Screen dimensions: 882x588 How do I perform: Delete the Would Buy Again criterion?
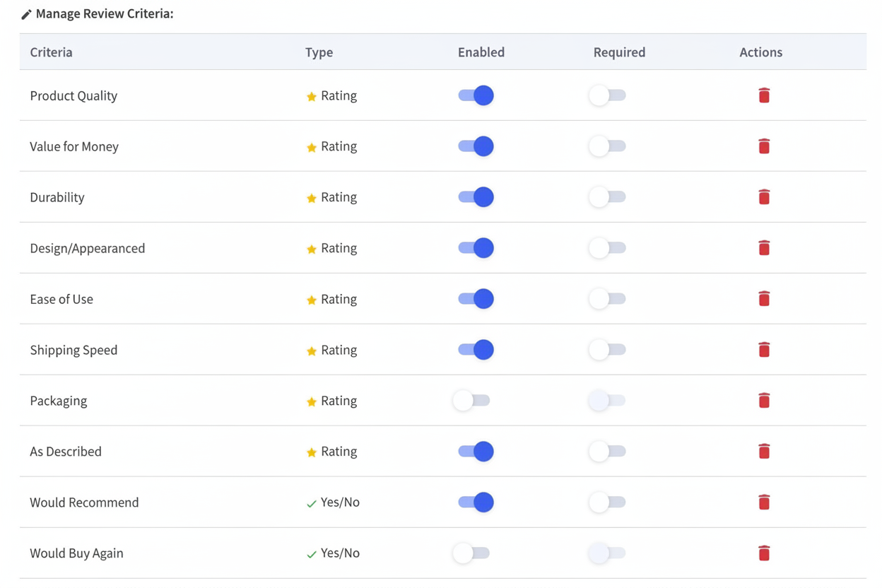tap(764, 553)
